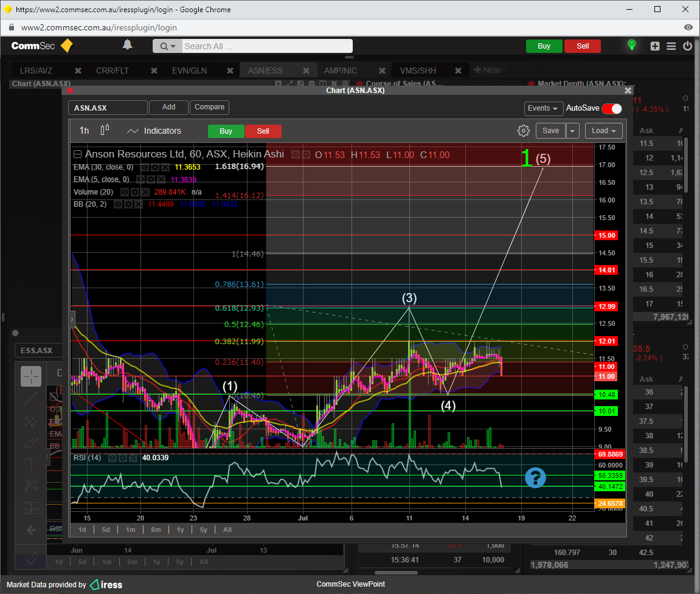Open the chart settings gear
This screenshot has height=594, width=700.
tap(523, 131)
